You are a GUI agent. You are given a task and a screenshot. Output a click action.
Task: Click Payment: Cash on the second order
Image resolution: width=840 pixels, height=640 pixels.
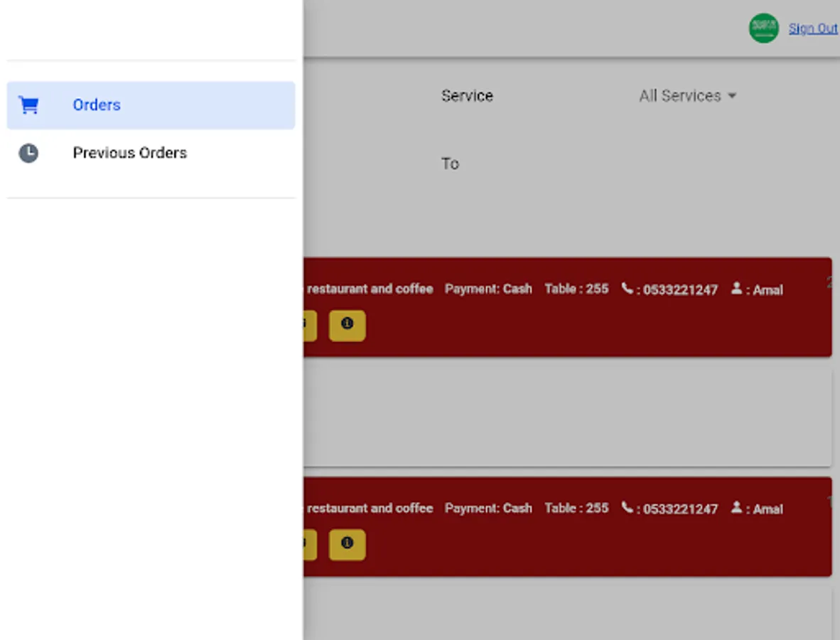pyautogui.click(x=488, y=508)
